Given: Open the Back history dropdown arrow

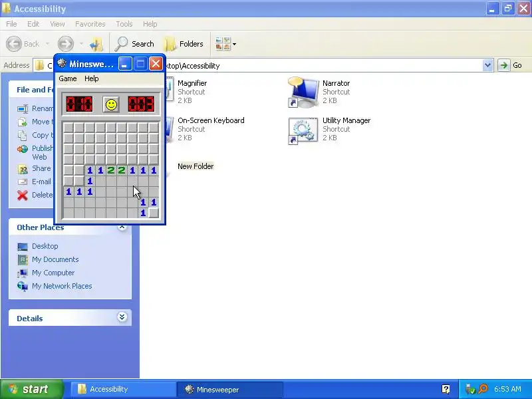Looking at the screenshot, I should pyautogui.click(x=47, y=44).
